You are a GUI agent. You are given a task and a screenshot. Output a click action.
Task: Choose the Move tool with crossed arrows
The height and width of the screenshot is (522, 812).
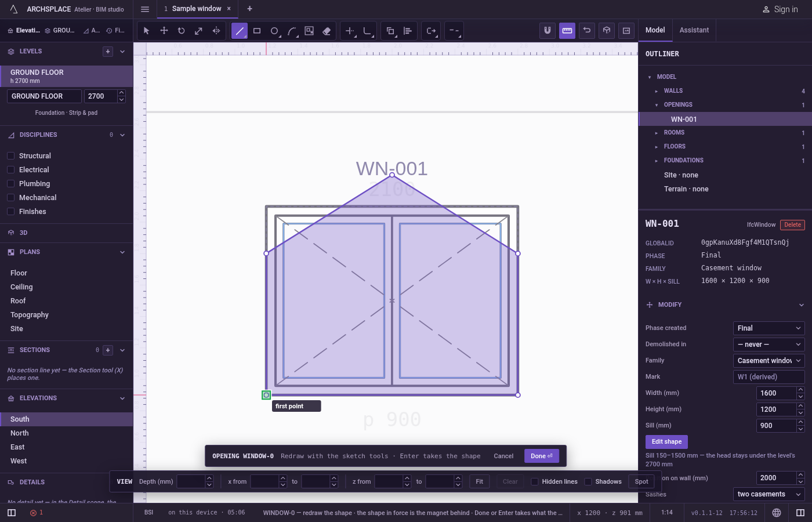click(x=164, y=31)
